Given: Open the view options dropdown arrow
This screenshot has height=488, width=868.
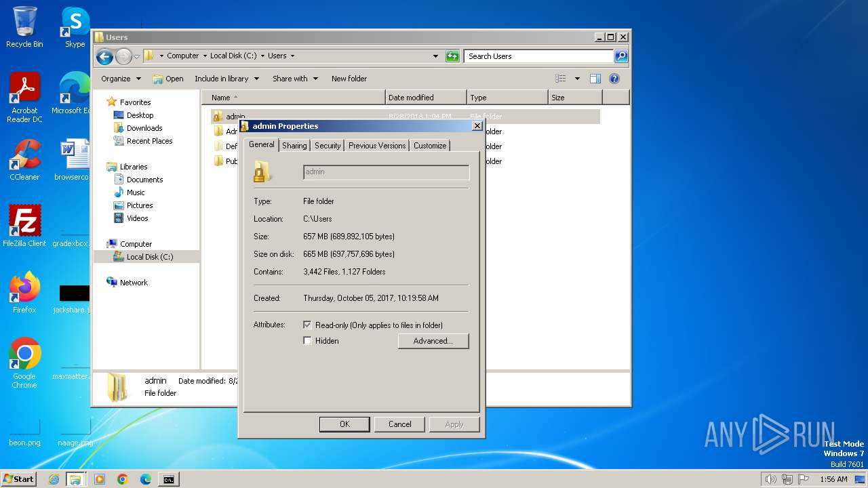Looking at the screenshot, I should 577,79.
